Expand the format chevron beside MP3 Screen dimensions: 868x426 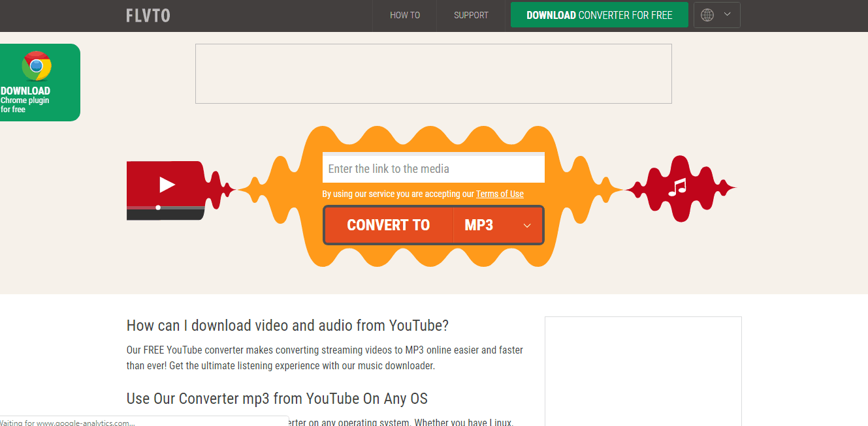[527, 226]
